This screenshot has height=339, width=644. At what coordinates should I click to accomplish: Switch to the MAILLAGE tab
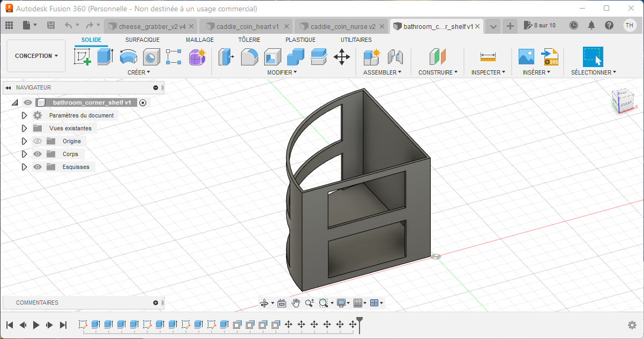(x=200, y=40)
